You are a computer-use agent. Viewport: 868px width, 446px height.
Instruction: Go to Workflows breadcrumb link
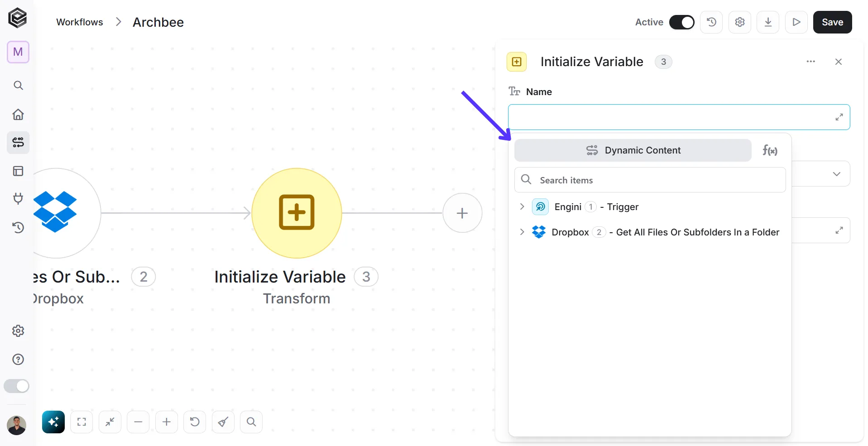80,22
